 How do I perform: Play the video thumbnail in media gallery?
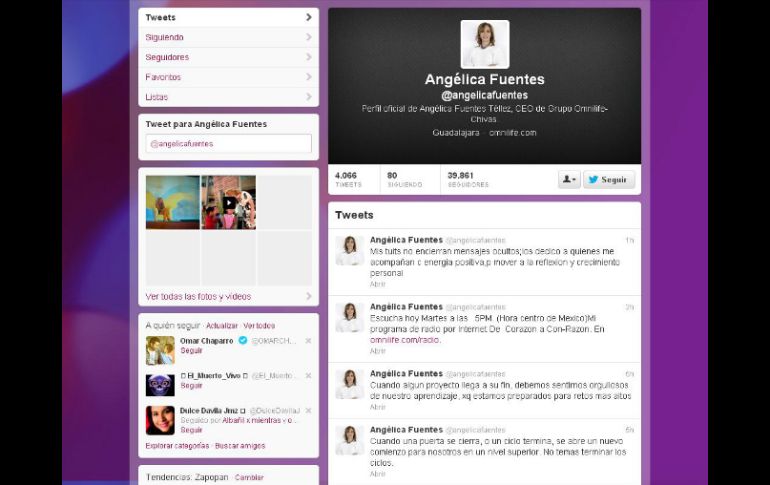tap(228, 203)
